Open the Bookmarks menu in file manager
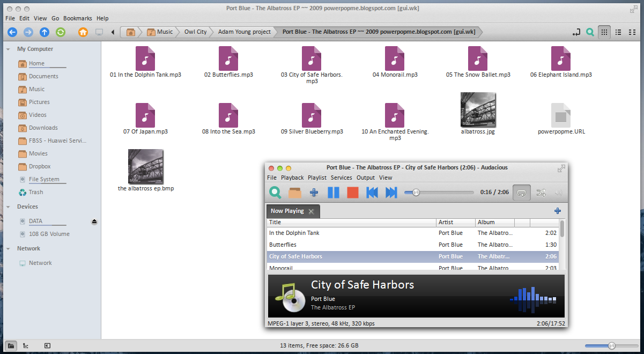Screen dimensions: 644x354 click(77, 18)
